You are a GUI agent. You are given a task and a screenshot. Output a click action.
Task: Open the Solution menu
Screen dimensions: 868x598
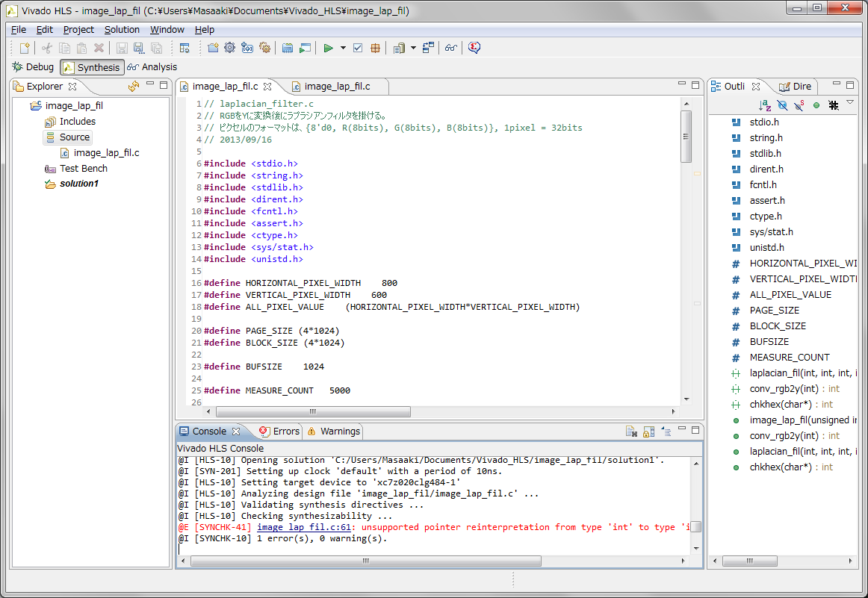[x=122, y=30]
